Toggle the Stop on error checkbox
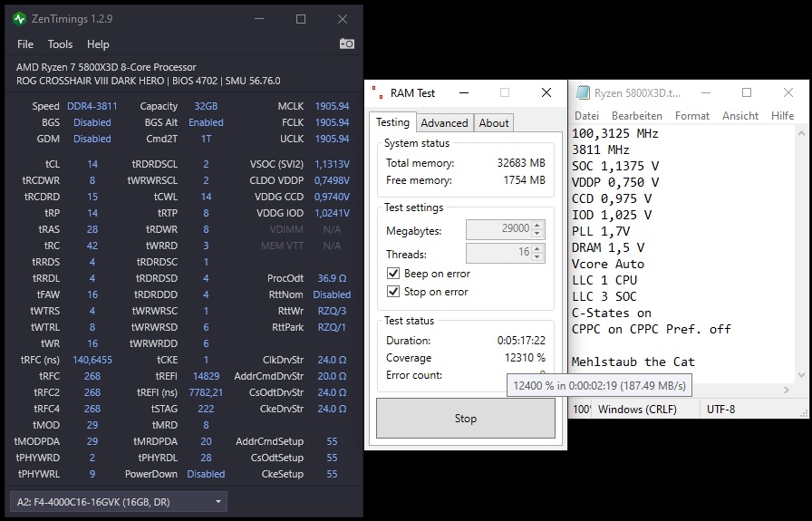Screen dimensions: 812x521 coord(393,292)
